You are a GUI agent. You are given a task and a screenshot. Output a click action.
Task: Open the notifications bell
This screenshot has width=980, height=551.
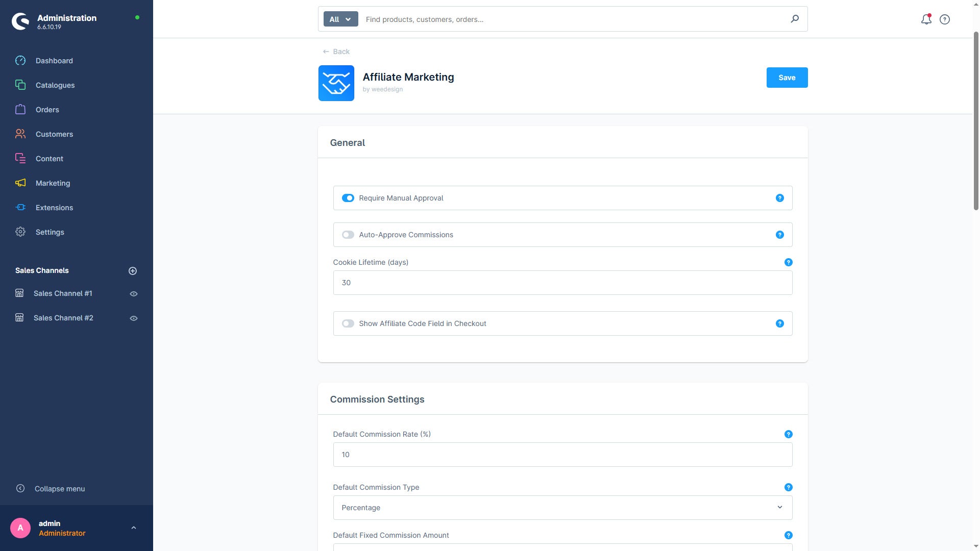click(x=926, y=19)
